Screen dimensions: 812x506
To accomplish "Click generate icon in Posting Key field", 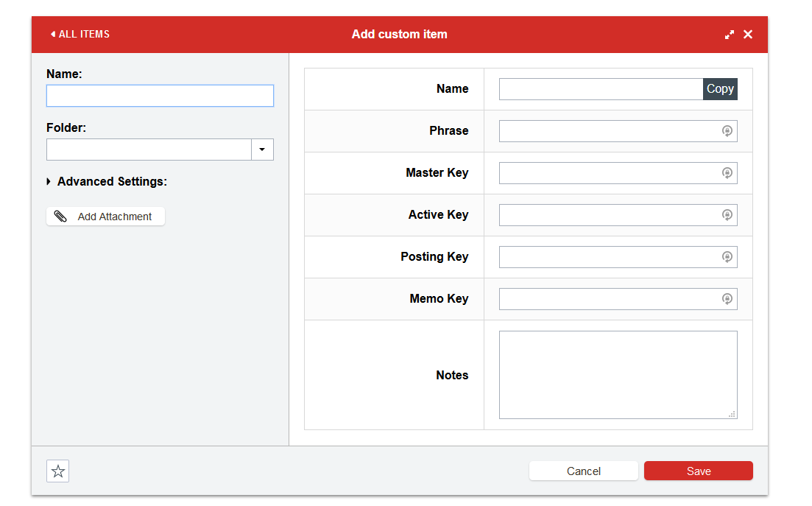I will coord(727,257).
